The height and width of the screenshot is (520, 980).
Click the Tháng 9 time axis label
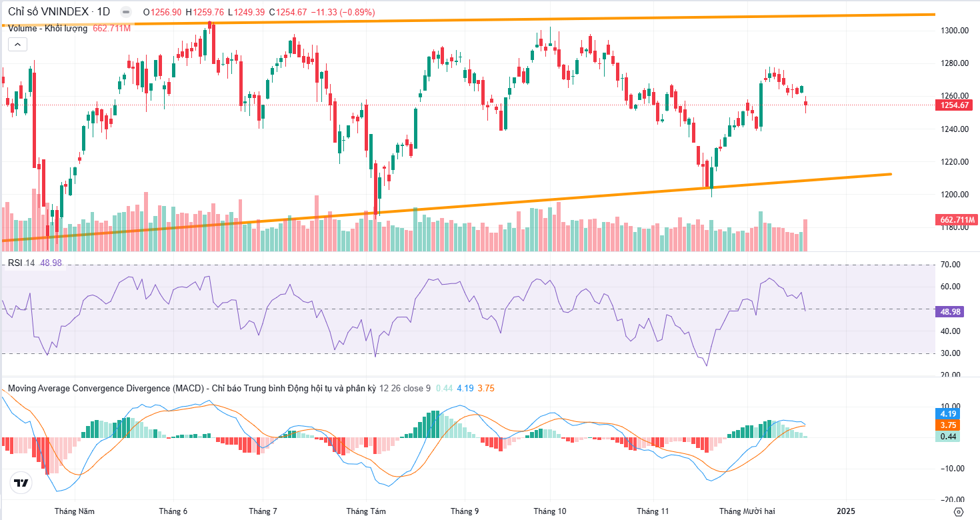click(x=465, y=511)
